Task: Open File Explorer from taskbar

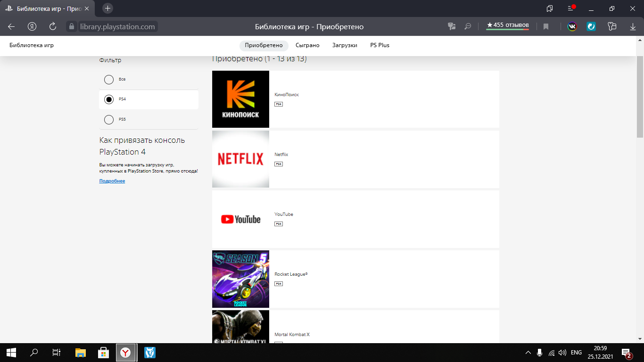Action: 81,353
